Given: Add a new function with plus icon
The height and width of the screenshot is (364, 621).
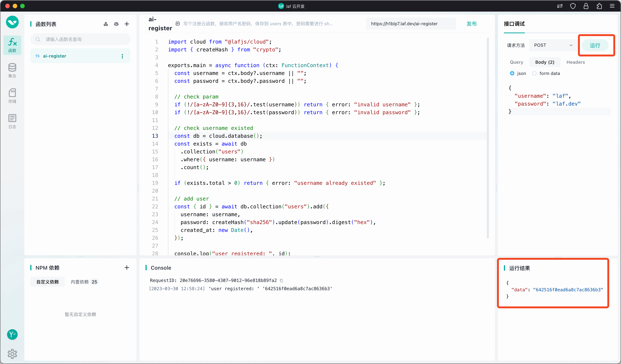Looking at the screenshot, I should (127, 24).
